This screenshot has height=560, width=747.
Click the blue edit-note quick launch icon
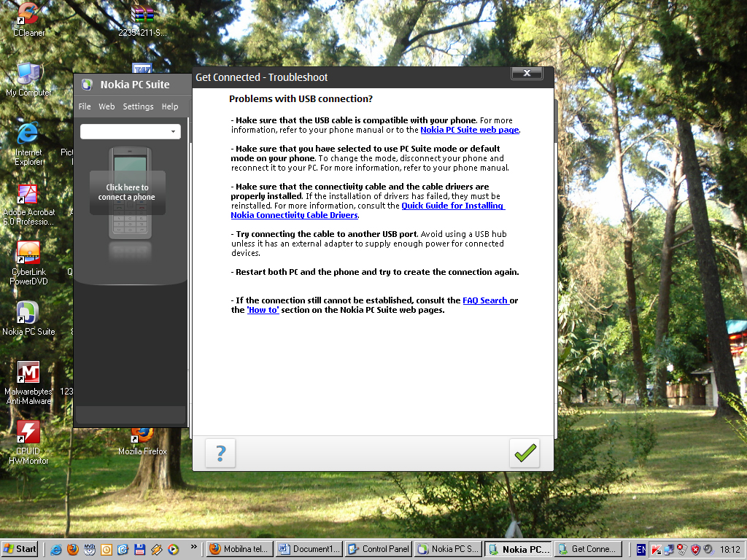123,549
